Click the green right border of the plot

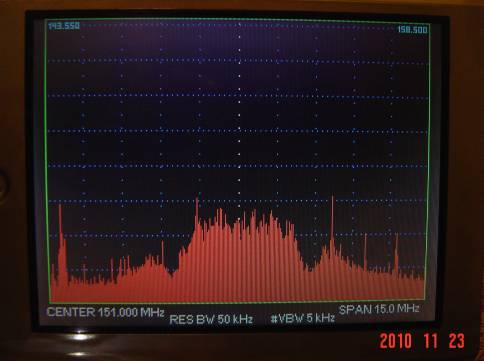click(x=428, y=160)
